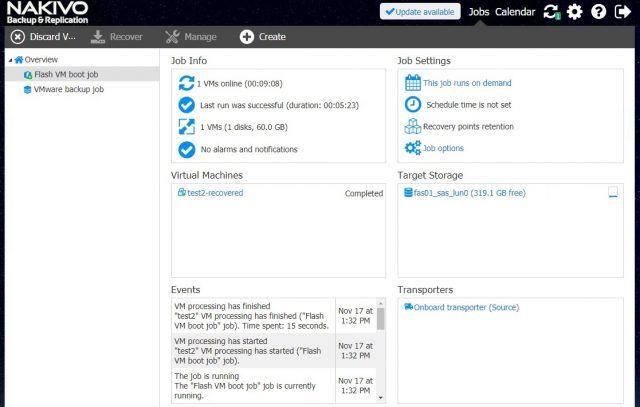Open the fas01_sas_lun0 storage link
The width and height of the screenshot is (640, 407).
(x=469, y=193)
